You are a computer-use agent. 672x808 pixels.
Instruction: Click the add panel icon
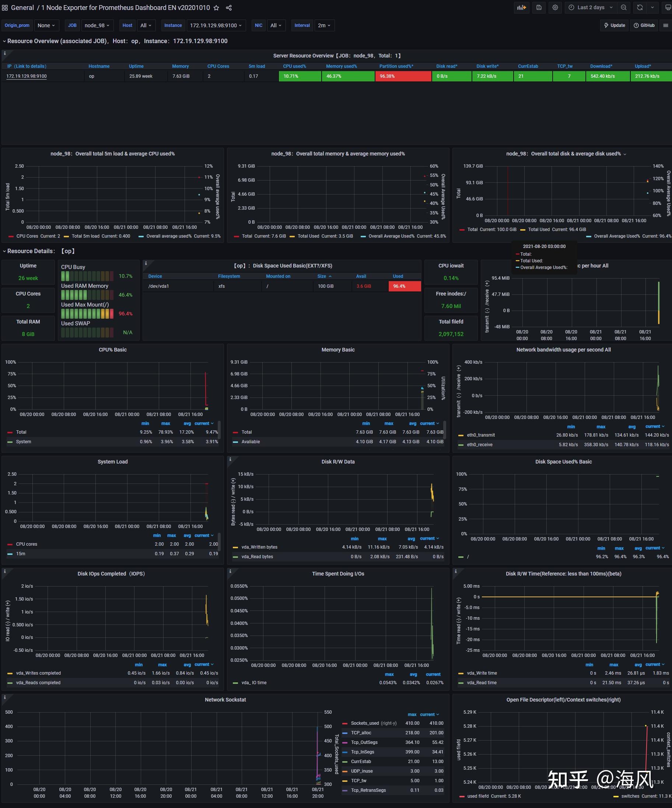[521, 7]
